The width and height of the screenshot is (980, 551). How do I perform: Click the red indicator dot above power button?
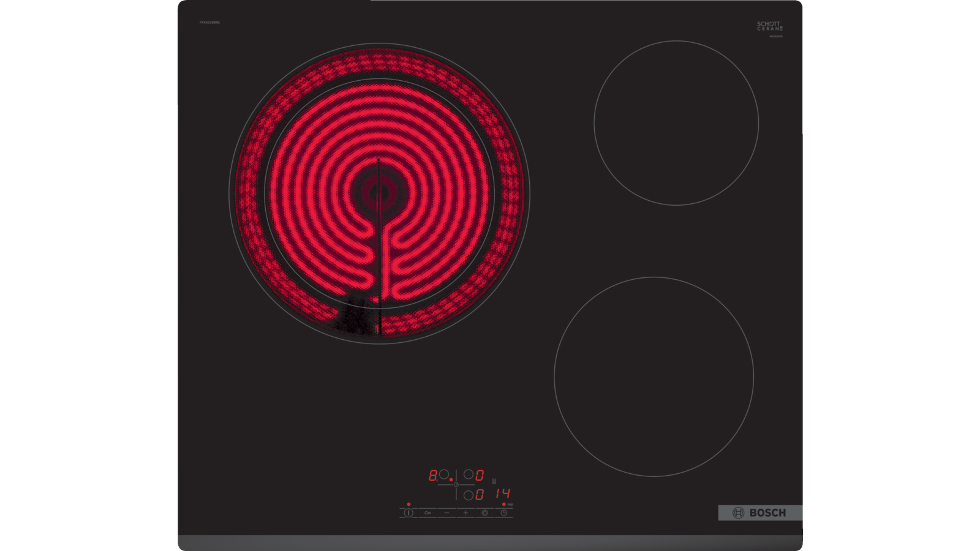coord(409,504)
